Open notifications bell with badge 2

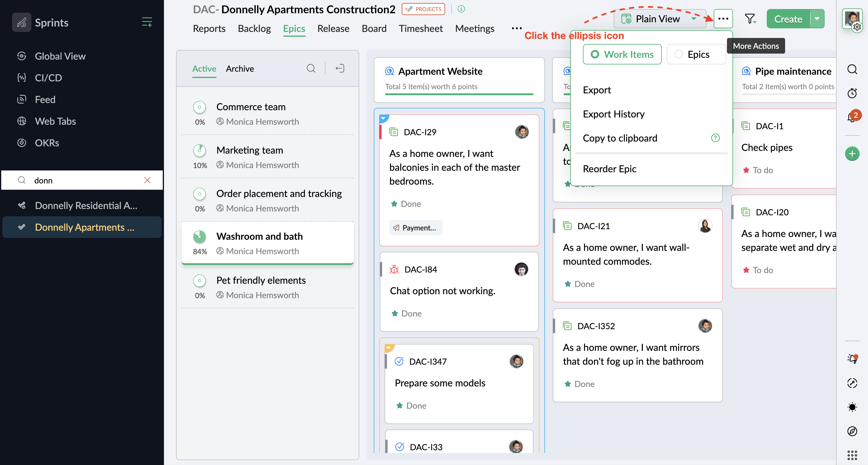852,117
